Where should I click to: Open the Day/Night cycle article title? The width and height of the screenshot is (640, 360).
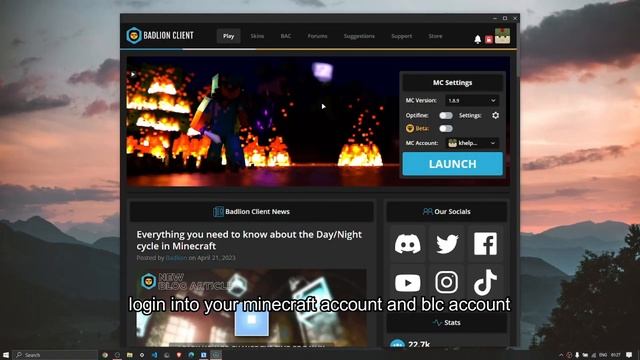point(249,240)
